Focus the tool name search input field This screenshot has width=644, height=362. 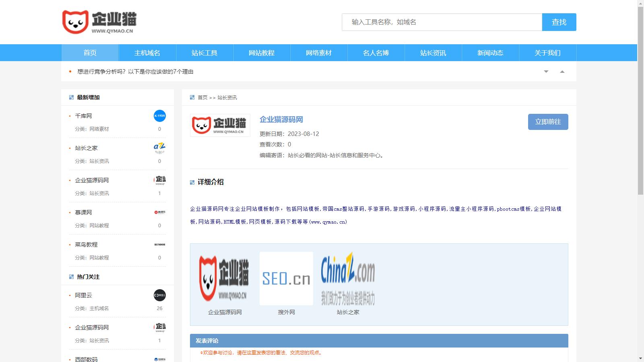(x=442, y=22)
